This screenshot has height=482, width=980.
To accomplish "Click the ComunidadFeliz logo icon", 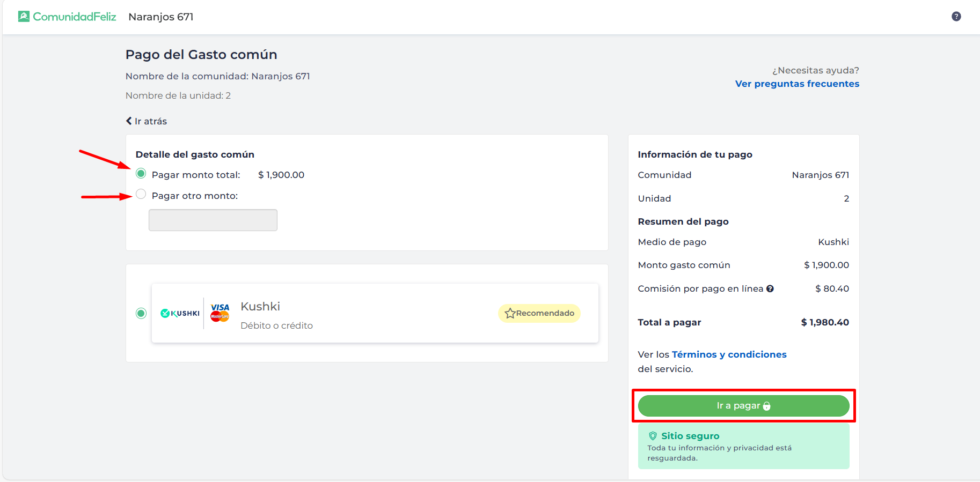I will point(24,17).
